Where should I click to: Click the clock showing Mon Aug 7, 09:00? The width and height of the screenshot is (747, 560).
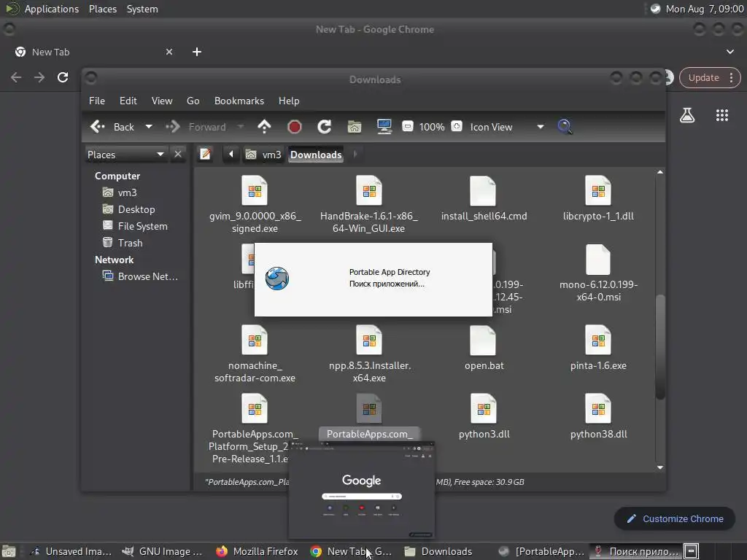point(705,9)
